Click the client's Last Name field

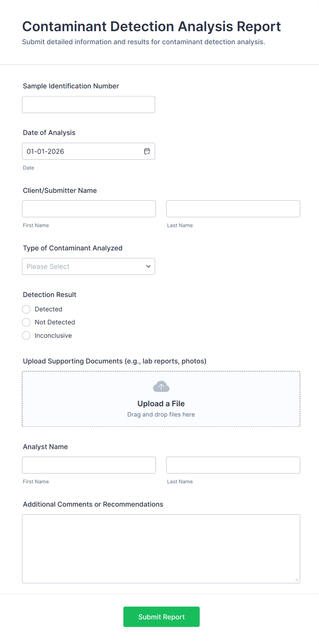tap(233, 209)
